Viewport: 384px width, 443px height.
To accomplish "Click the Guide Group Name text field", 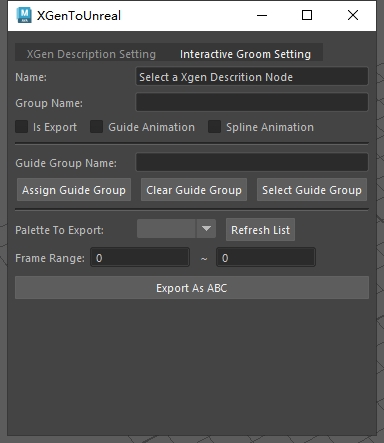I will tap(252, 163).
